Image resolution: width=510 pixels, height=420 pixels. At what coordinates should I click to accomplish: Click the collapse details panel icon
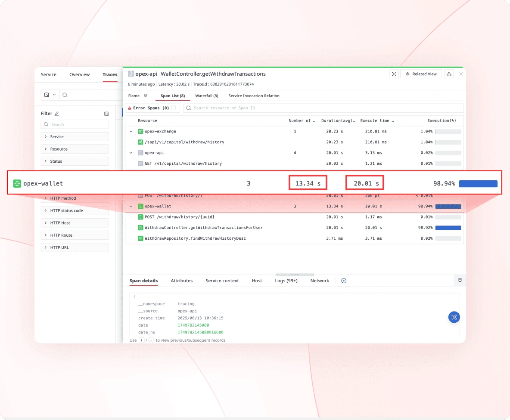pyautogui.click(x=460, y=281)
